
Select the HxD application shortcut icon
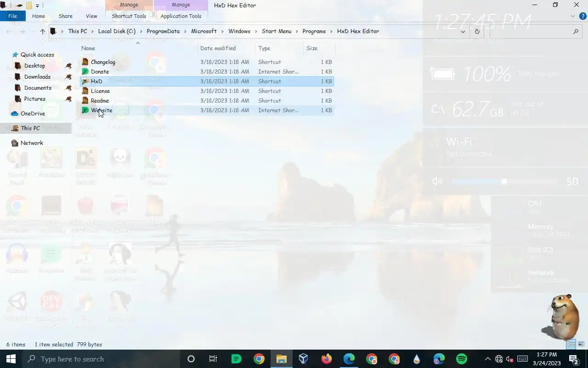(x=85, y=81)
